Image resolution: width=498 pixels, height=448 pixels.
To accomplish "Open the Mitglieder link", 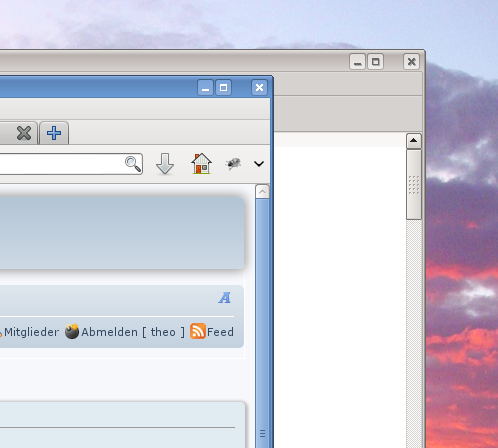I will pos(31,332).
